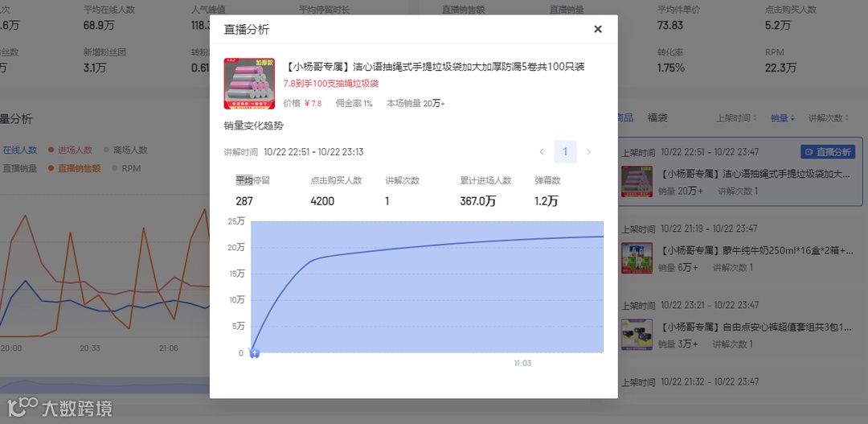Switch to the 福袋 tab
The width and height of the screenshot is (868, 424).
coord(657,117)
